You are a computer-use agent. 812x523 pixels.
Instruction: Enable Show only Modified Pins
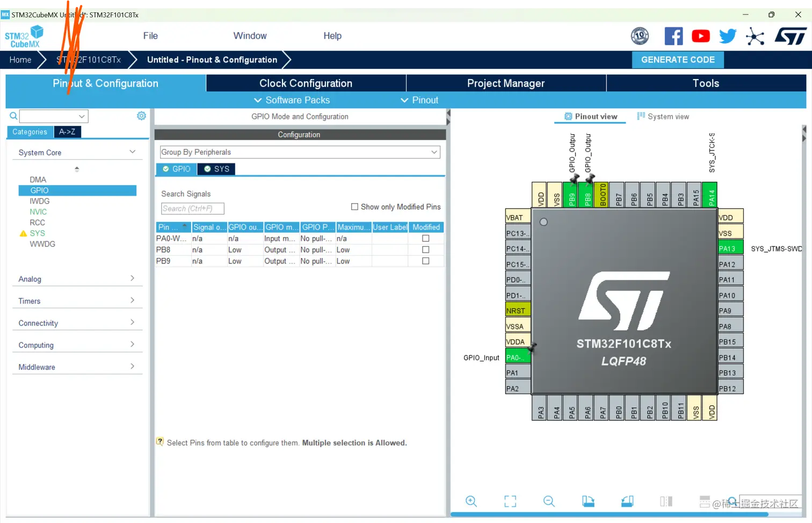354,207
